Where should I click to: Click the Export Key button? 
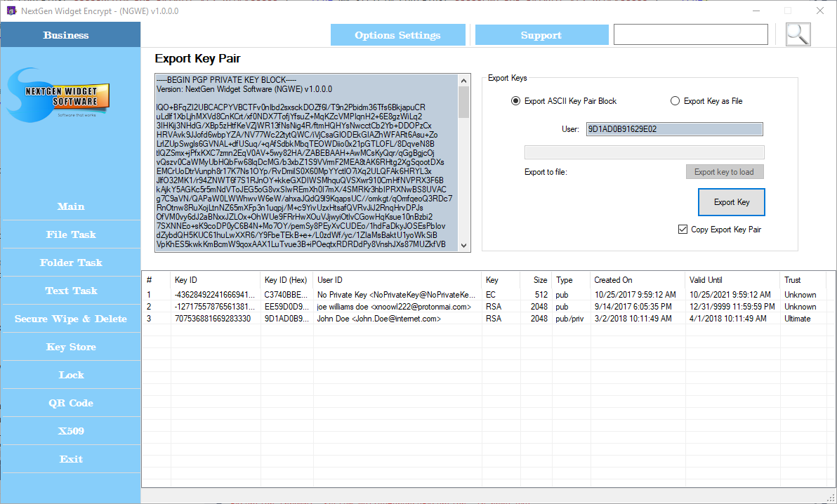coord(731,202)
